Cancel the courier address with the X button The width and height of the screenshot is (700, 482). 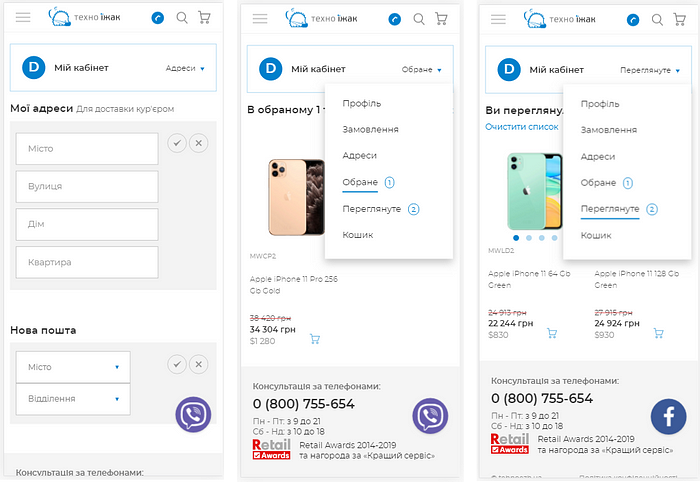coord(199,143)
